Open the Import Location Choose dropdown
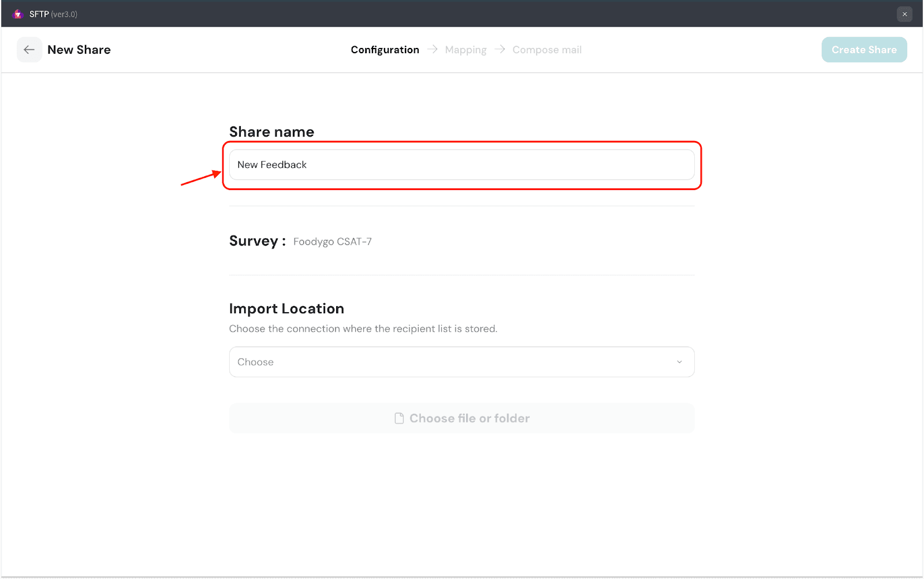This screenshot has height=579, width=924. 450,362
